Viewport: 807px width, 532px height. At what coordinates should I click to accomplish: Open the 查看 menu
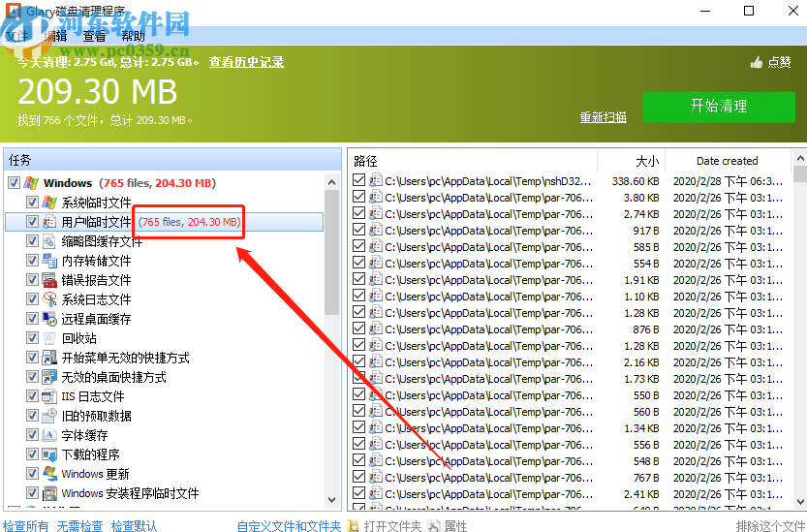pos(94,36)
